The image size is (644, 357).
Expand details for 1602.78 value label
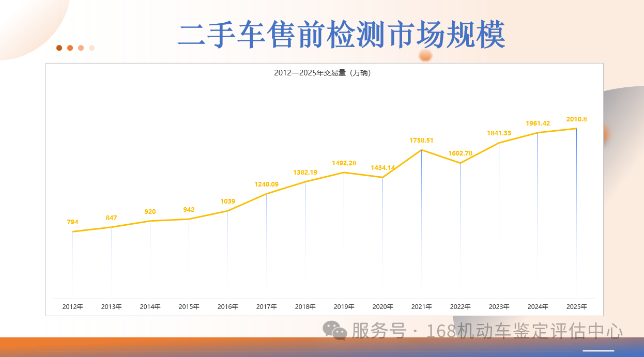(460, 153)
